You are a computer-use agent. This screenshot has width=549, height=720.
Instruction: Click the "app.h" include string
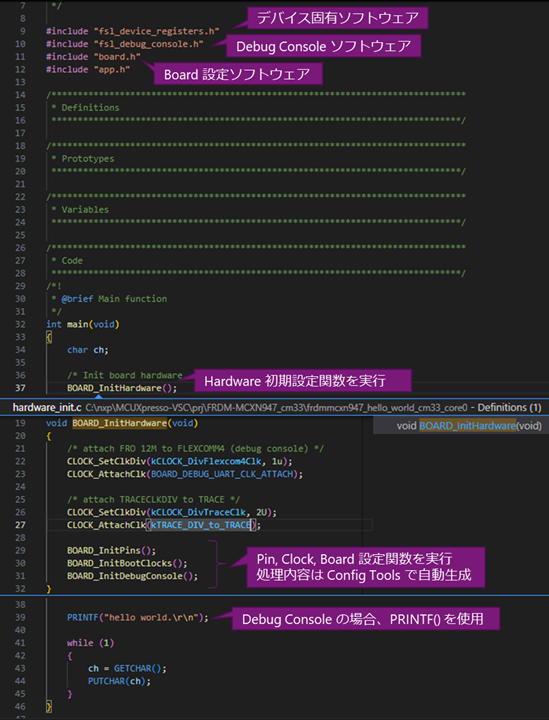[x=112, y=70]
